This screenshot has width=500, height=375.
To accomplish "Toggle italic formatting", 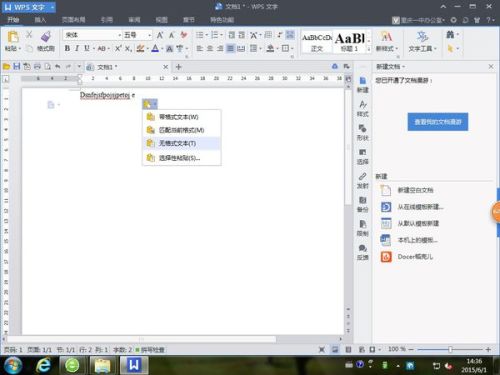I will click(77, 48).
